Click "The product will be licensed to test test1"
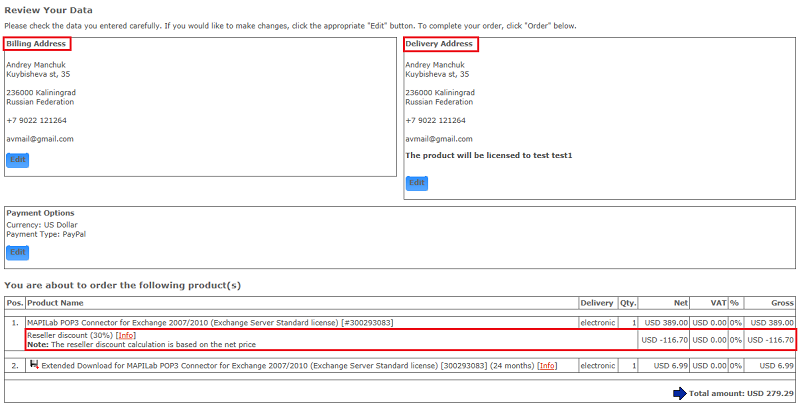Image resolution: width=800 pixels, height=408 pixels. point(489,156)
